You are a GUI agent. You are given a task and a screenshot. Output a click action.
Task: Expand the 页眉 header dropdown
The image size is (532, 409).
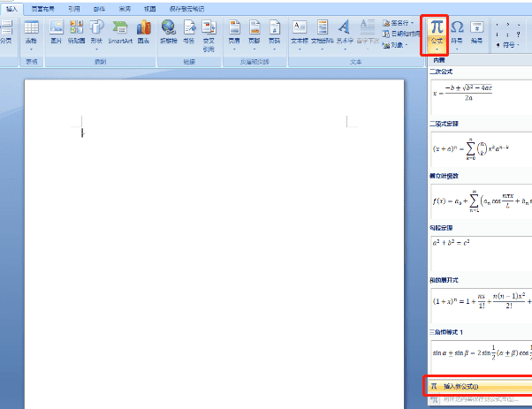pyautogui.click(x=234, y=33)
